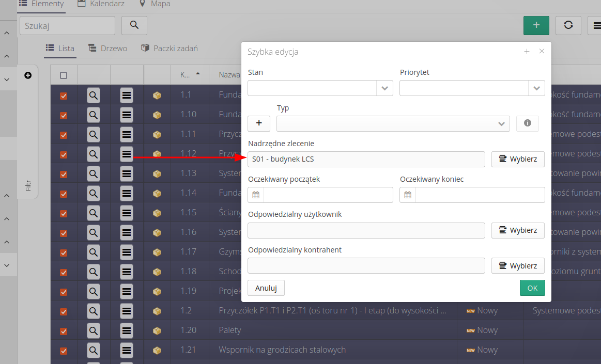
Task: Uncheck the checkbox on row 1.21
Action: pyautogui.click(x=64, y=350)
